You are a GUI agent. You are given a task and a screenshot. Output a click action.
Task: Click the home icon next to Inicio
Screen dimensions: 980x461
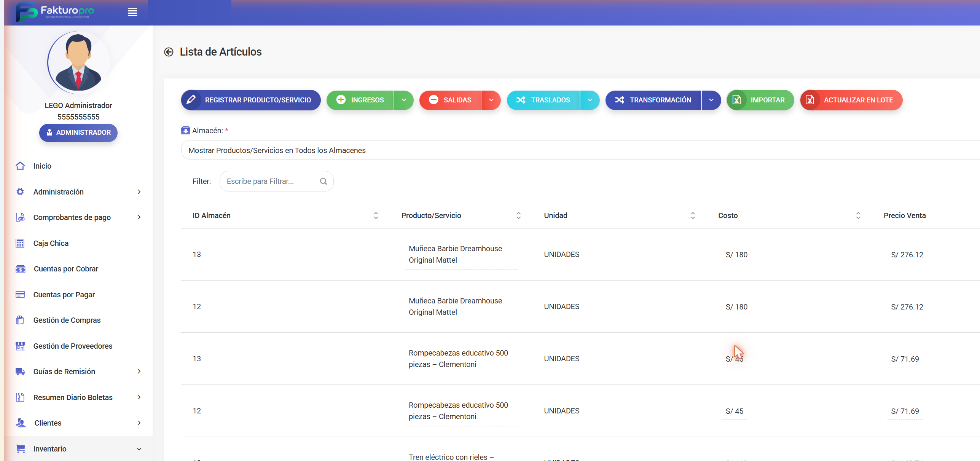(x=20, y=166)
